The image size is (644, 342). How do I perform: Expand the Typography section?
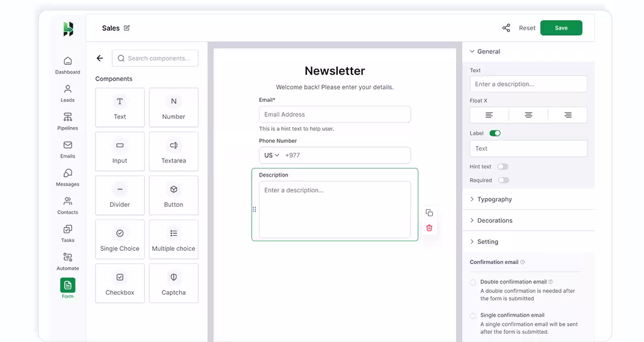coord(494,199)
